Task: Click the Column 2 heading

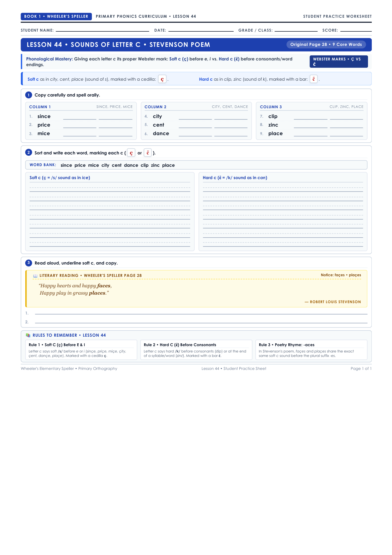Action: (x=156, y=107)
